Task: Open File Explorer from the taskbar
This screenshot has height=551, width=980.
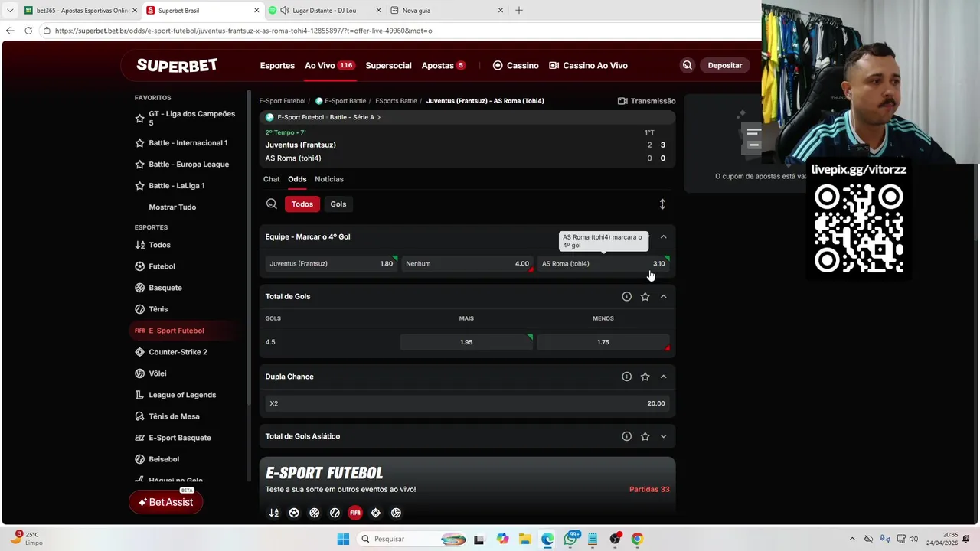Action: (524, 539)
